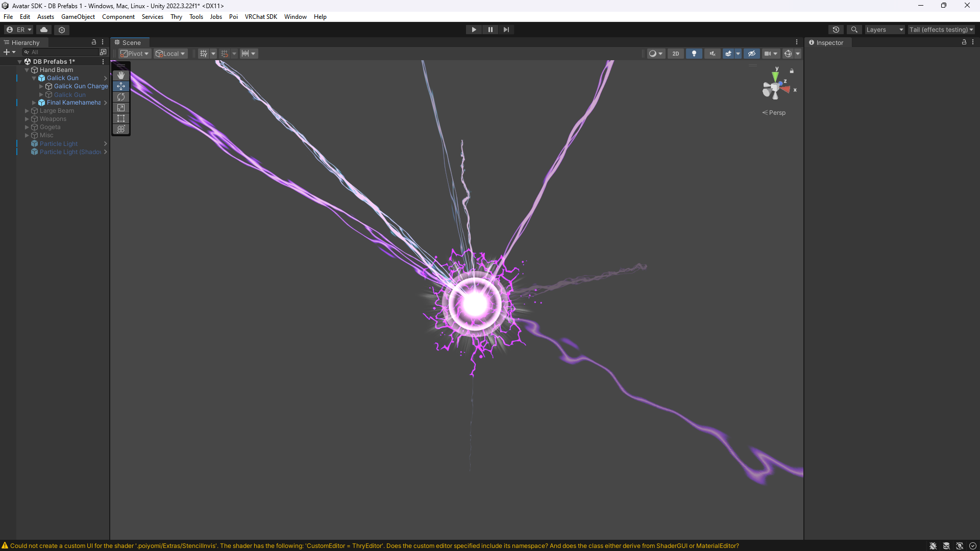Collapse the Galick Gun prefab

coord(34,78)
